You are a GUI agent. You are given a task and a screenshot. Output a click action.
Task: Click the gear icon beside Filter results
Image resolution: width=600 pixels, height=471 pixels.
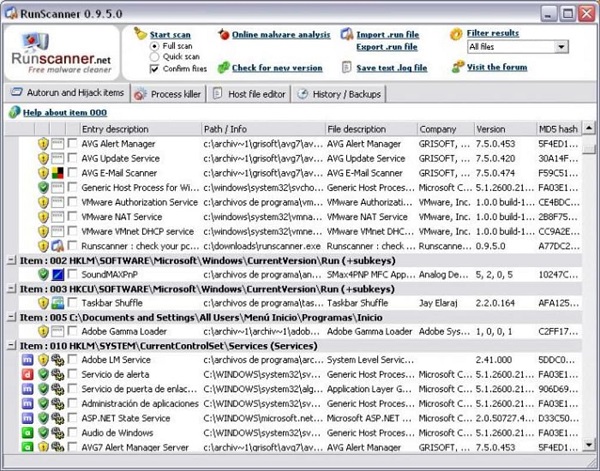pos(456,34)
